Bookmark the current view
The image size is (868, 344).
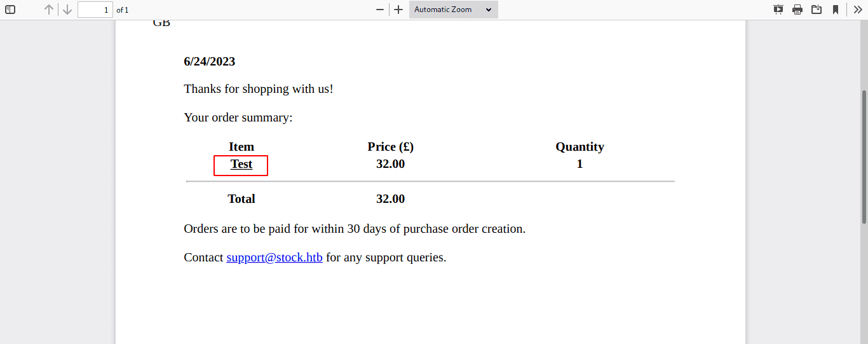point(836,10)
